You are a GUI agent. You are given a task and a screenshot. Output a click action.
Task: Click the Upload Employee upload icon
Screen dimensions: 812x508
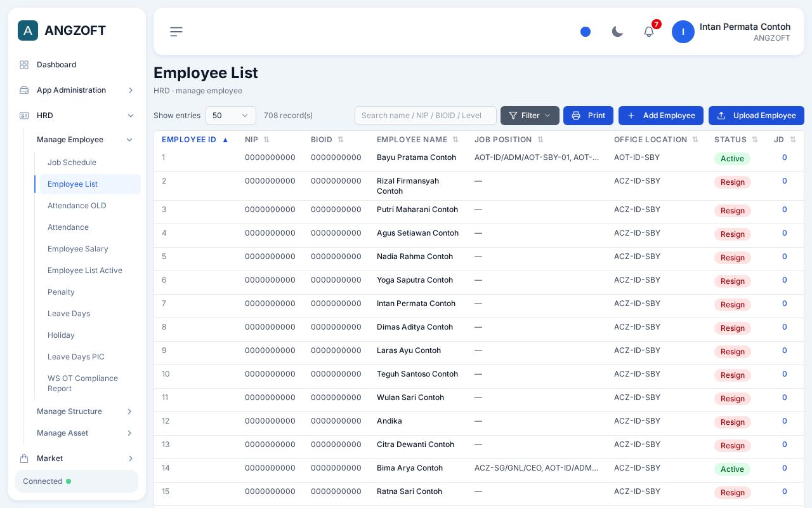(x=721, y=116)
